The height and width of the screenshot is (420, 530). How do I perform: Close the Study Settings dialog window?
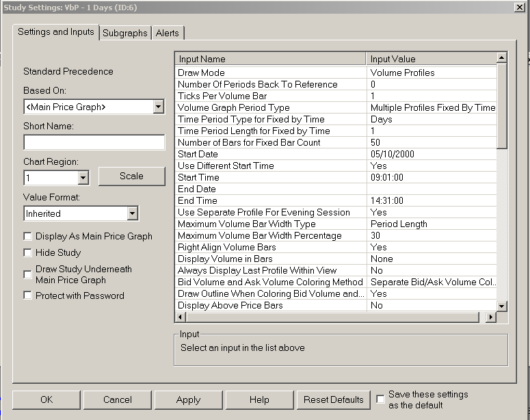coord(518,8)
